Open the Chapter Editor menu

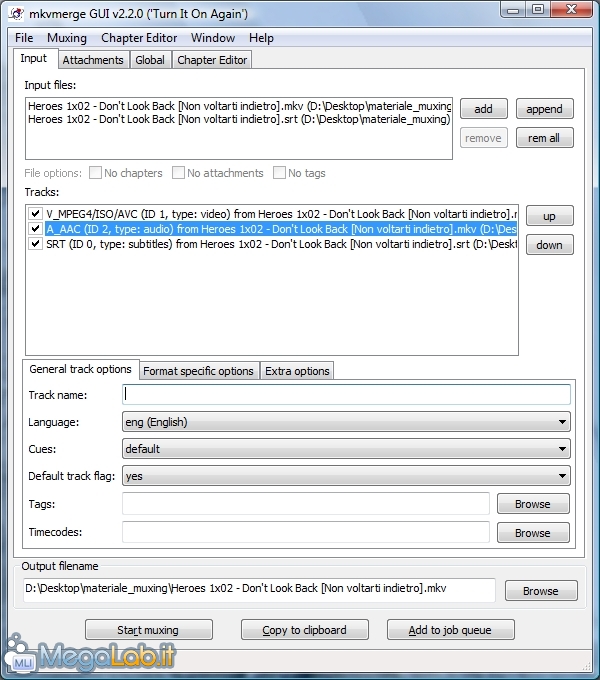coord(139,38)
